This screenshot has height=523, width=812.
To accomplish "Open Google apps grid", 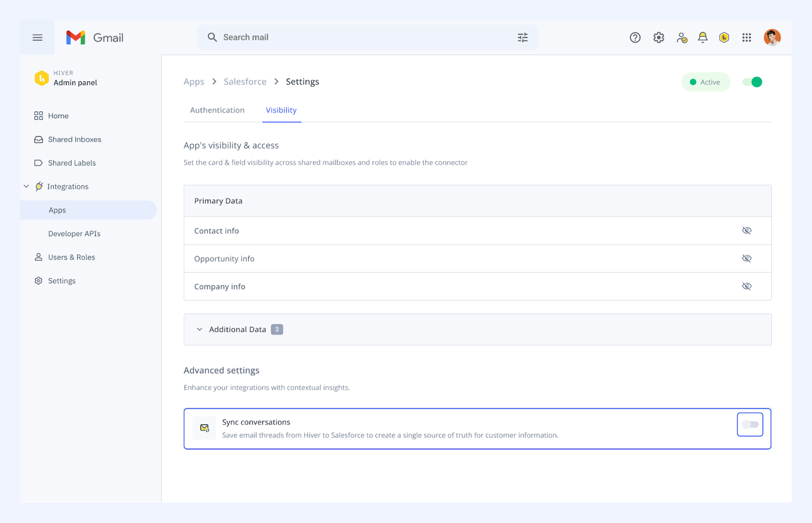I will click(747, 38).
